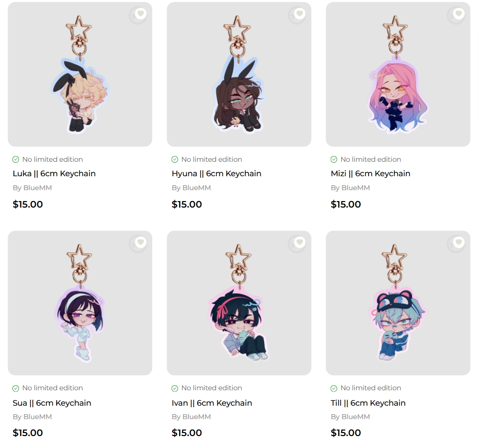This screenshot has height=448, width=479.
Task: Add Mizi keychain to favorites via heart
Action: pos(459,14)
